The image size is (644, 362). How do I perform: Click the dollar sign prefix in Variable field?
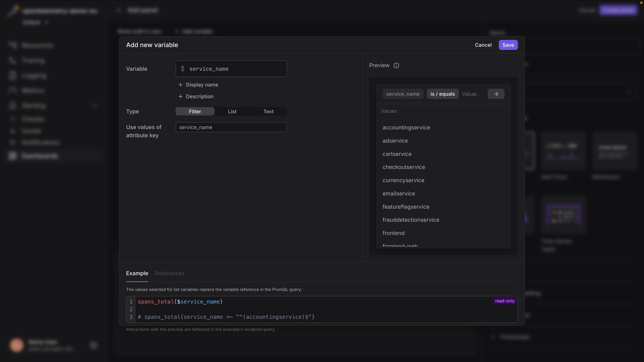pos(182,69)
